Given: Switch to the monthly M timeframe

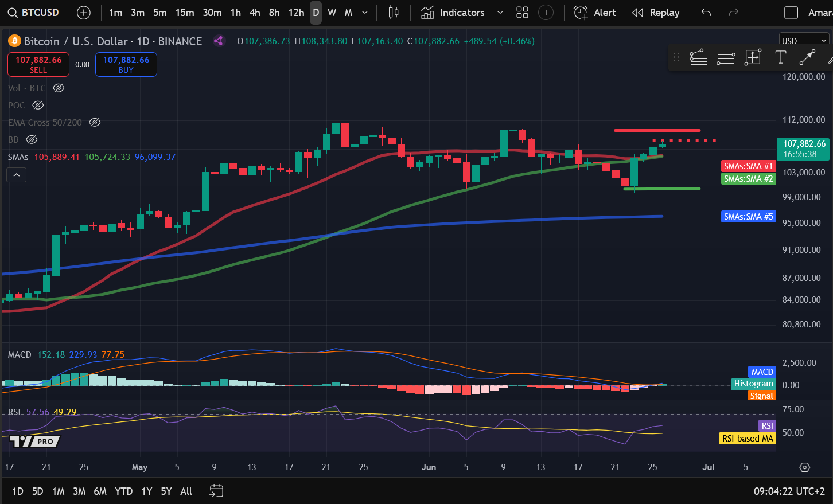Looking at the screenshot, I should click(348, 13).
